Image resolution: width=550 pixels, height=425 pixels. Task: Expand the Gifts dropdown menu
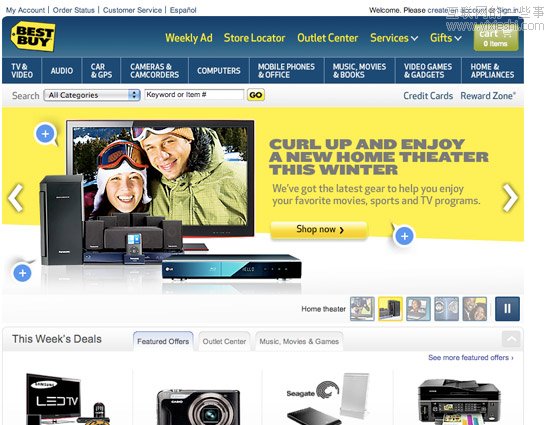(445, 38)
